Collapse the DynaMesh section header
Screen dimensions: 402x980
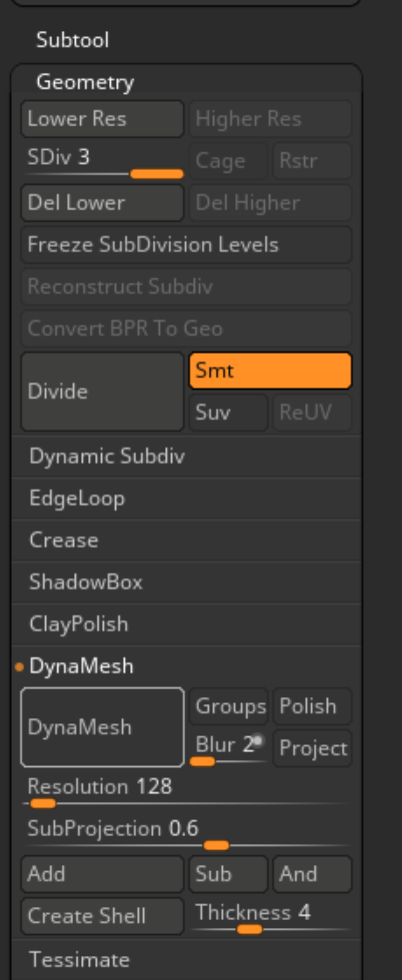click(x=81, y=666)
